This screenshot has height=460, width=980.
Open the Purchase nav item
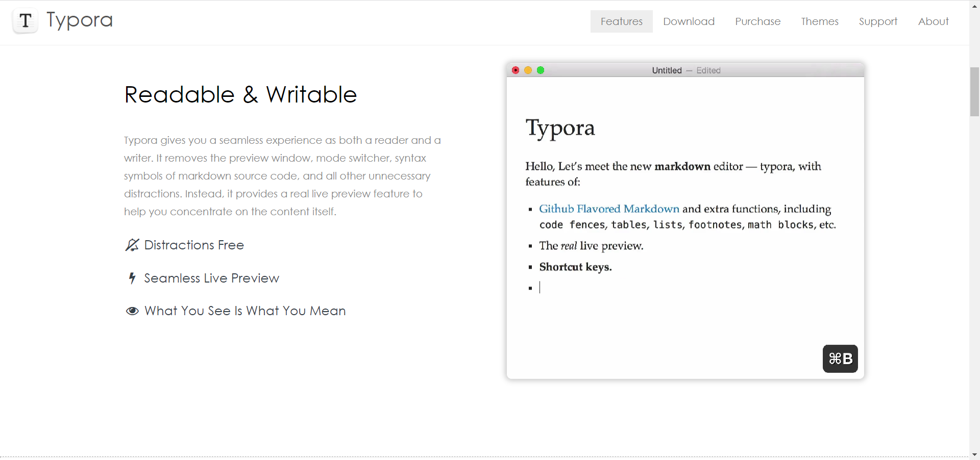click(x=757, y=21)
